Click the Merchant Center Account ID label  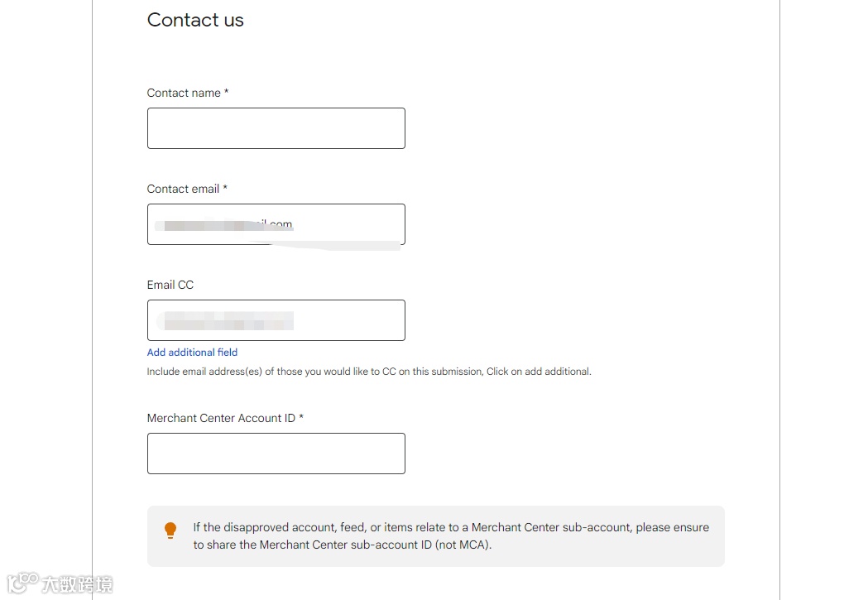point(221,418)
